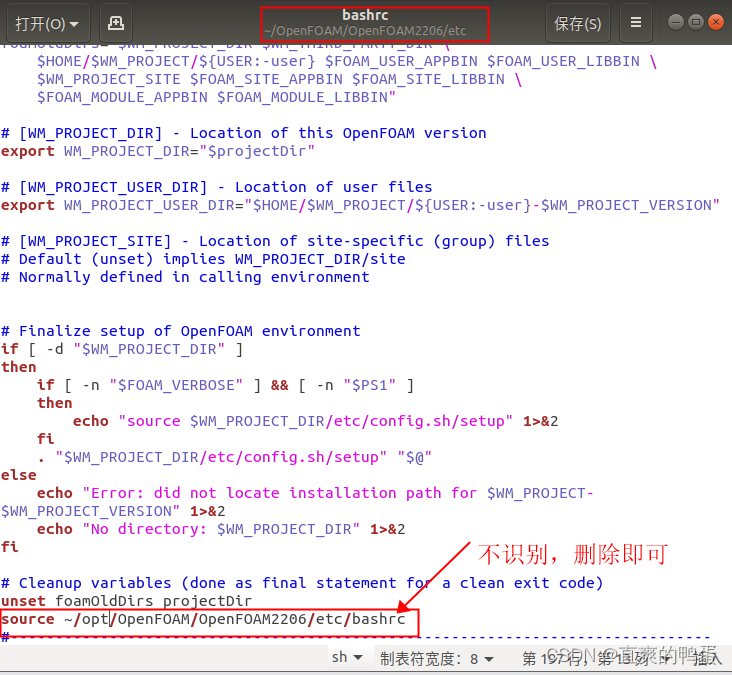Viewport: 732px width, 675px height.
Task: Click the echo 'Error: did not locate' line
Action: 297,502
